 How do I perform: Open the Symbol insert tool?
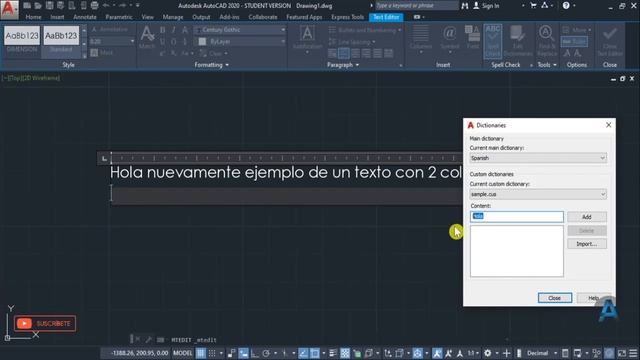(x=449, y=39)
